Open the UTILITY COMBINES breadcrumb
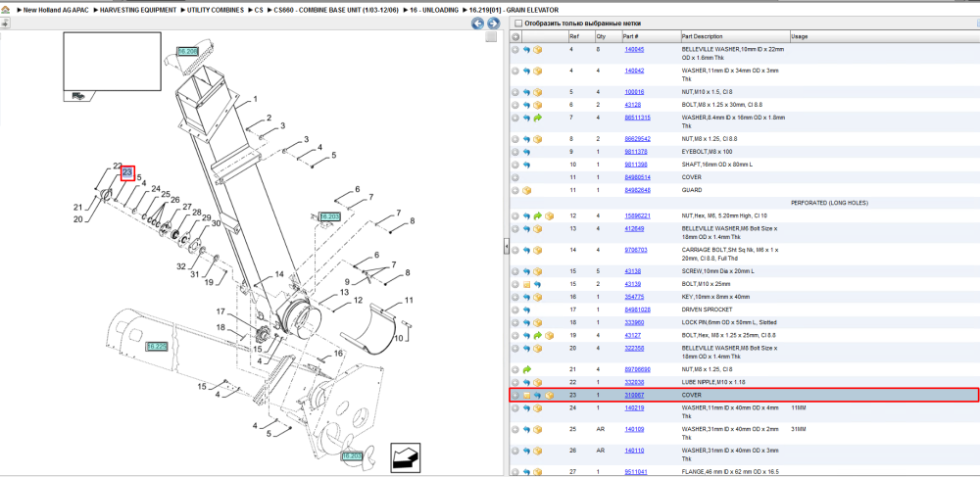The width and height of the screenshot is (980, 477). (x=216, y=10)
